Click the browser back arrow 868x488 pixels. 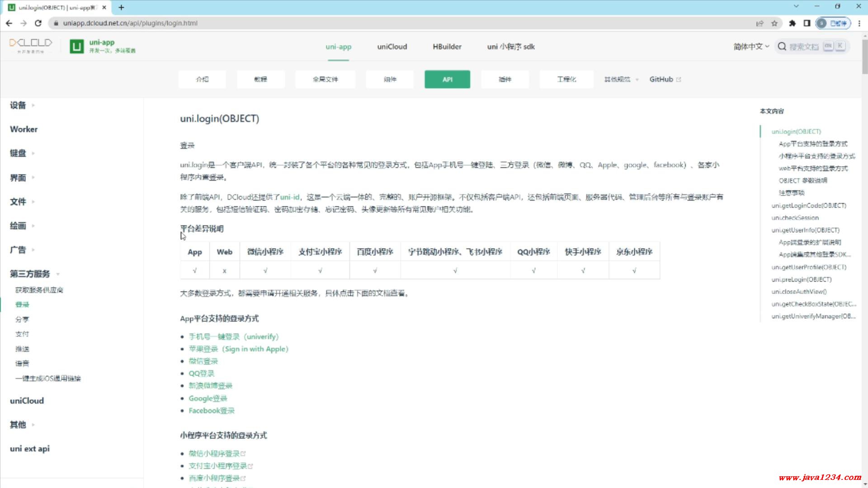[x=9, y=23]
